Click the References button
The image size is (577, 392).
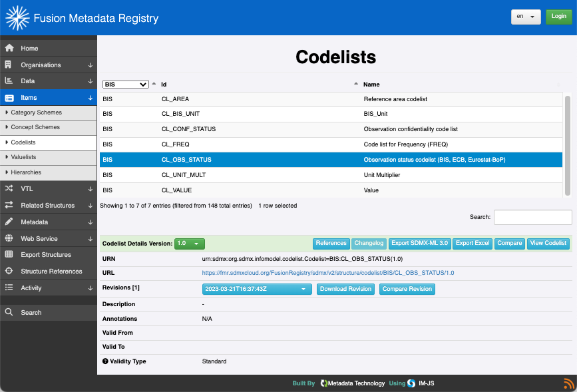tap(331, 244)
